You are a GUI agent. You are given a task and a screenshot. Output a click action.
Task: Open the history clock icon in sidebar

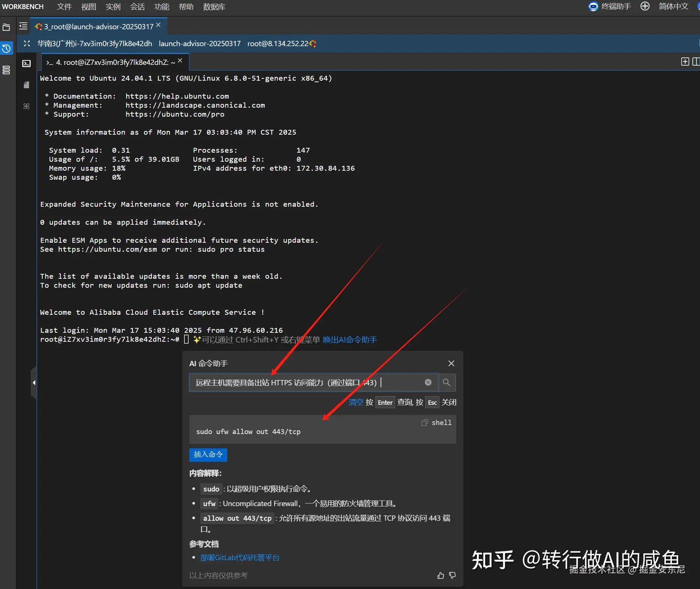pyautogui.click(x=6, y=48)
